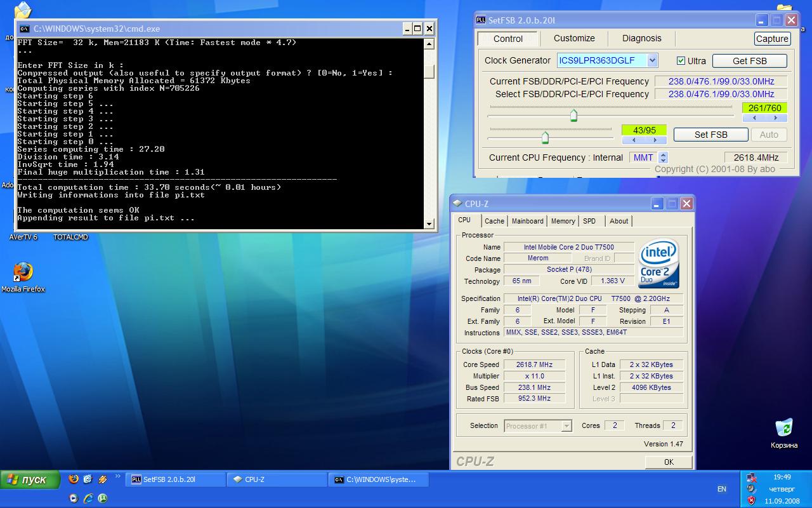
Task: Switch to the Memory tab in CPU-Z
Action: pyautogui.click(x=563, y=221)
